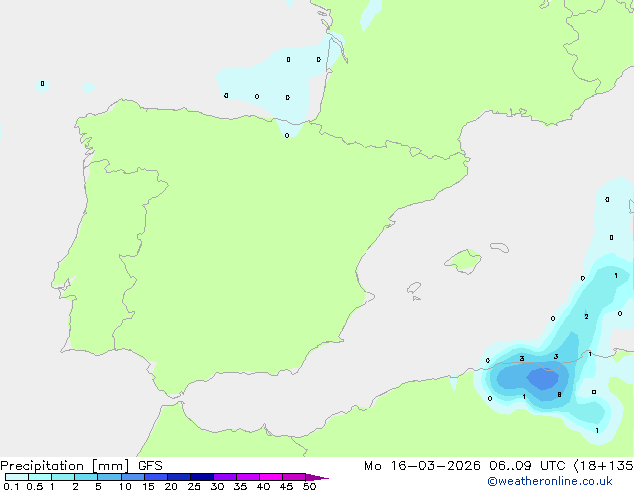Click the "25" legend scale label

coord(194,486)
